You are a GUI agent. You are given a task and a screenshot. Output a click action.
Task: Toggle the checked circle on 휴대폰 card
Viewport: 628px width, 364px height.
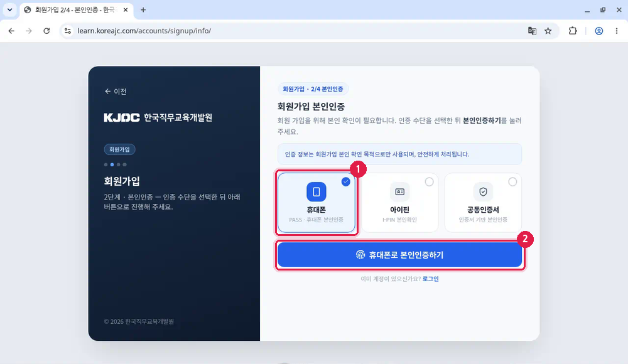point(345,182)
